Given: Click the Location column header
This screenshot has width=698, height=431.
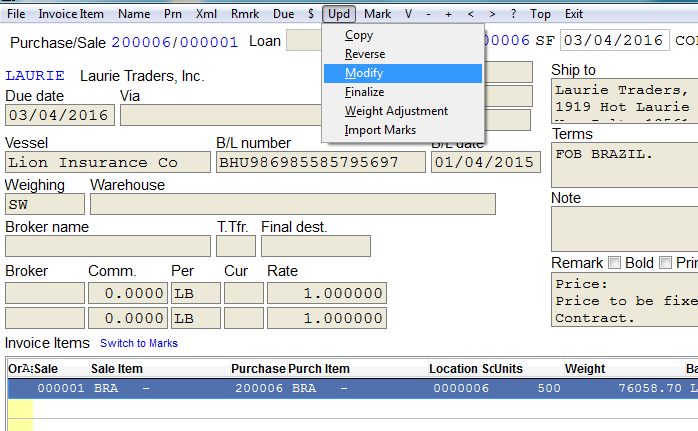Looking at the screenshot, I should (x=454, y=369).
